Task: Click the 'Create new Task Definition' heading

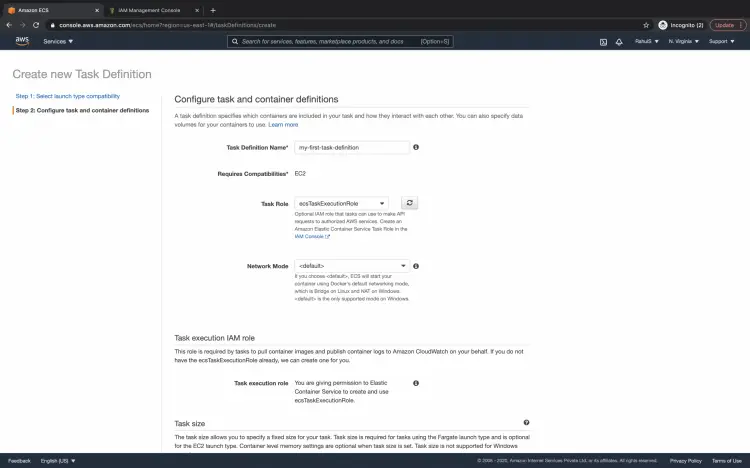Action: coord(82,74)
